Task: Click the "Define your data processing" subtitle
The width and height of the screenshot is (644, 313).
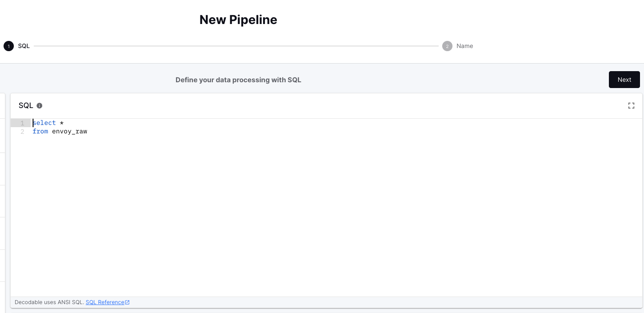Action: [x=238, y=80]
